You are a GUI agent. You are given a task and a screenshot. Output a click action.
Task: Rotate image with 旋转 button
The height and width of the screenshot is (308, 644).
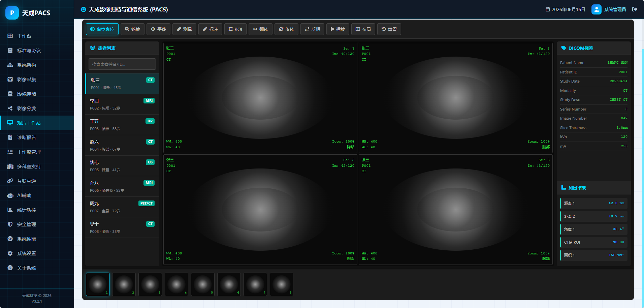click(286, 29)
